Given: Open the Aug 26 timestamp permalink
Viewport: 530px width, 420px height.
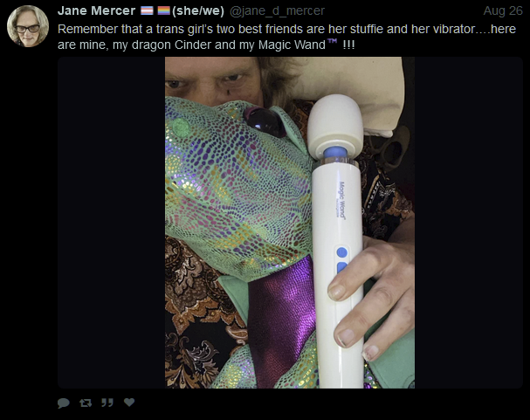Looking at the screenshot, I should (503, 10).
